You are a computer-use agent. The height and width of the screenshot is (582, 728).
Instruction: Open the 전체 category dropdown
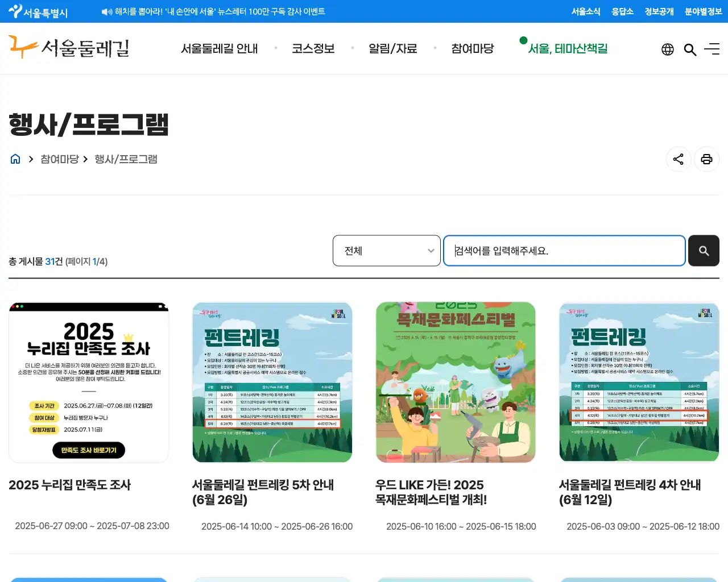pyautogui.click(x=387, y=251)
